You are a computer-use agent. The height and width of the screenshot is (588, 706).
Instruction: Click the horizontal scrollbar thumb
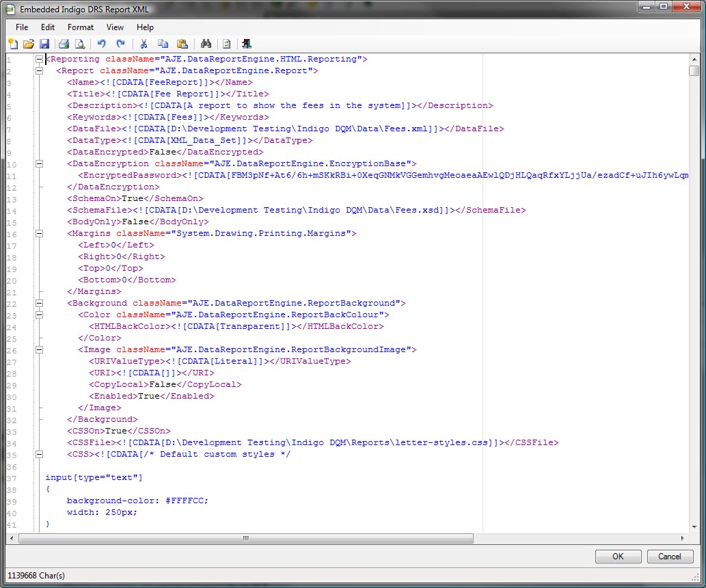tap(246, 539)
